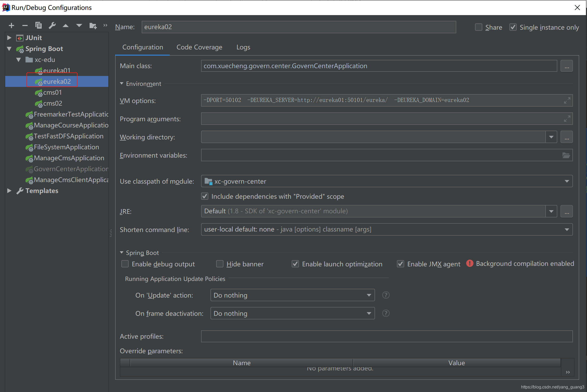Move configuration up with arrow icon
The image size is (587, 392).
coord(66,25)
